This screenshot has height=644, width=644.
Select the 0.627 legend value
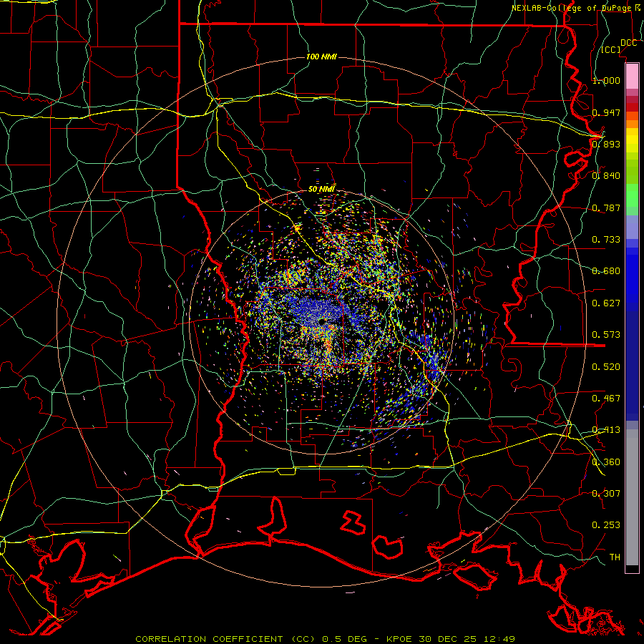click(606, 303)
